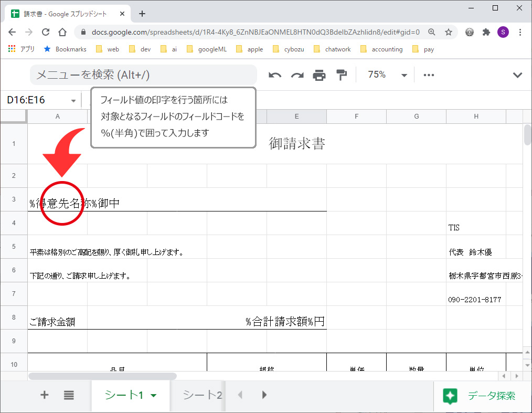The height and width of the screenshot is (413, 532).
Task: Select the paint format roller icon
Action: click(342, 75)
